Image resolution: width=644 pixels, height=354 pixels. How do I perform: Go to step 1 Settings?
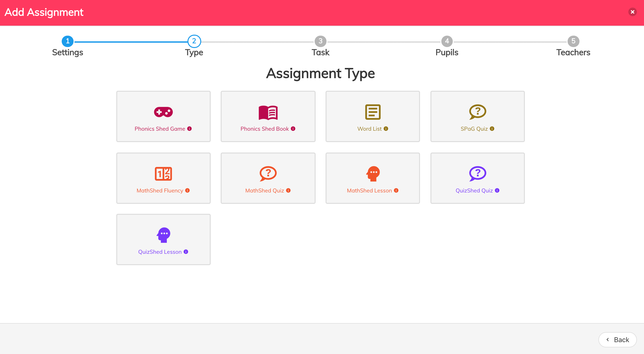[67, 41]
